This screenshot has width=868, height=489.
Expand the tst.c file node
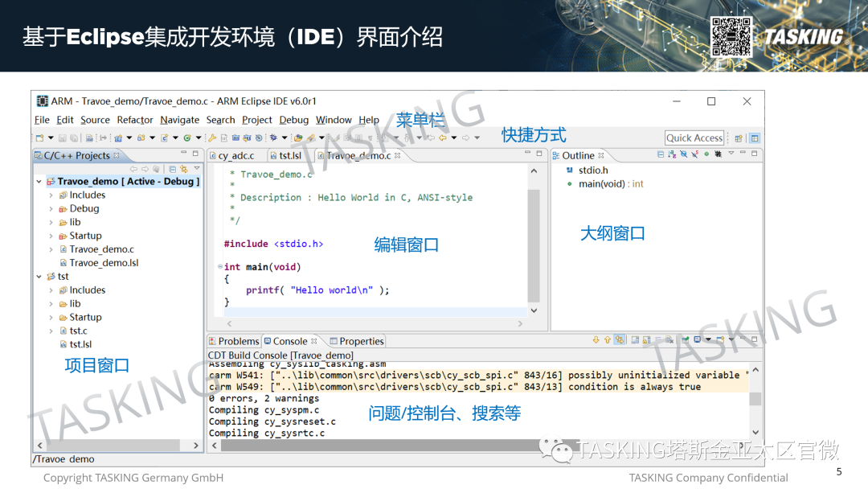[x=51, y=331]
